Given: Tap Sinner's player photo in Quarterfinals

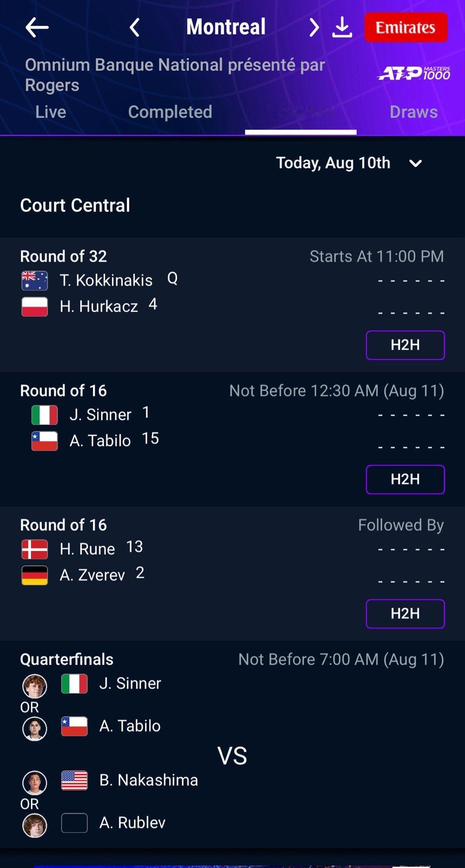Looking at the screenshot, I should coord(34,686).
